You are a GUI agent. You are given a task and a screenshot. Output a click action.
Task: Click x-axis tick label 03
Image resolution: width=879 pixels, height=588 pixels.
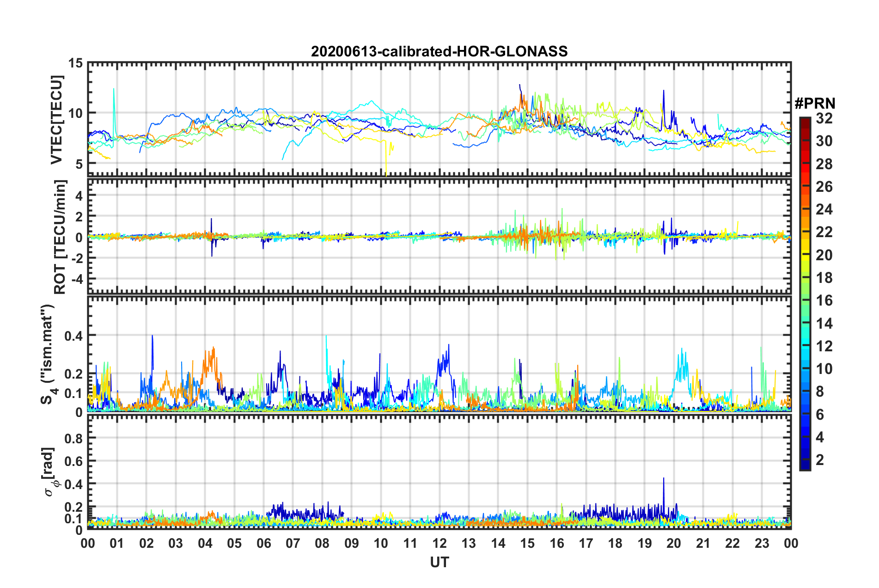176,543
